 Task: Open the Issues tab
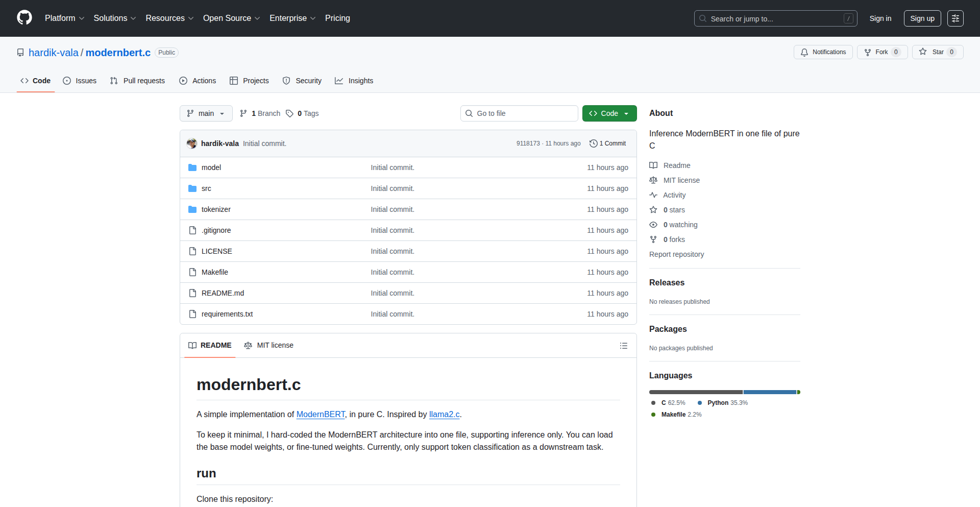point(80,81)
